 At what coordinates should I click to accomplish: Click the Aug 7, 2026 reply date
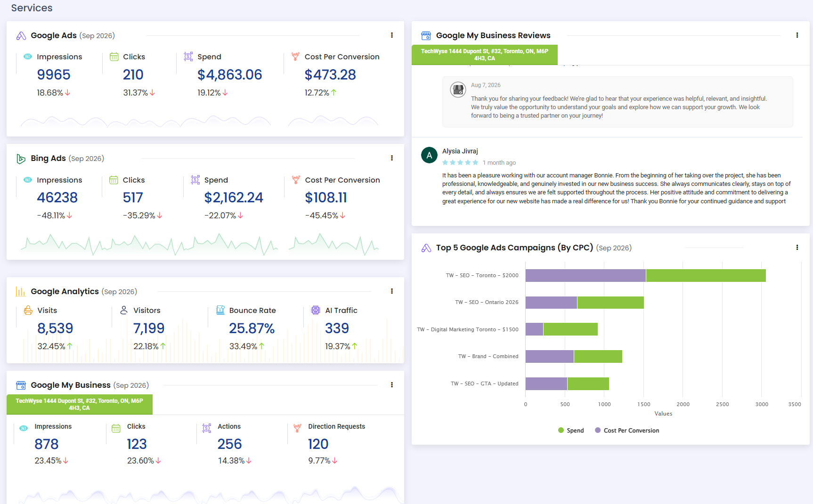(486, 85)
